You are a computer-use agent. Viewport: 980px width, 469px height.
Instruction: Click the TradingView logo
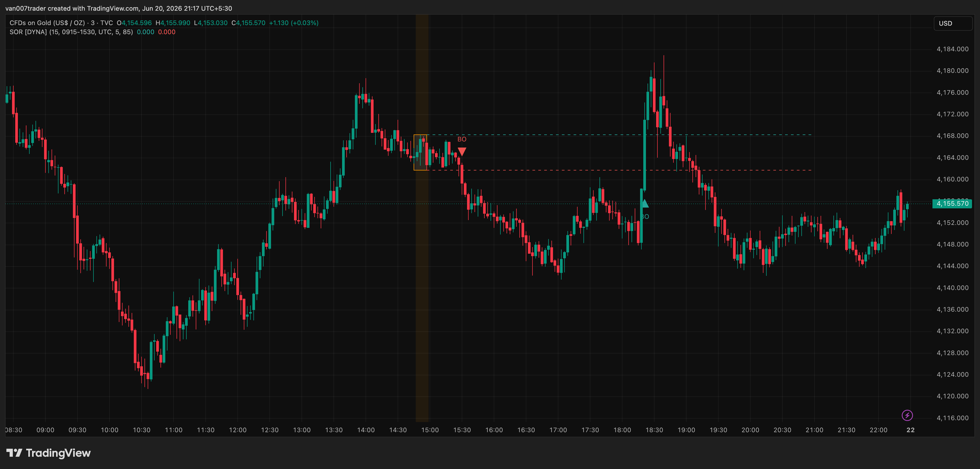click(49, 453)
